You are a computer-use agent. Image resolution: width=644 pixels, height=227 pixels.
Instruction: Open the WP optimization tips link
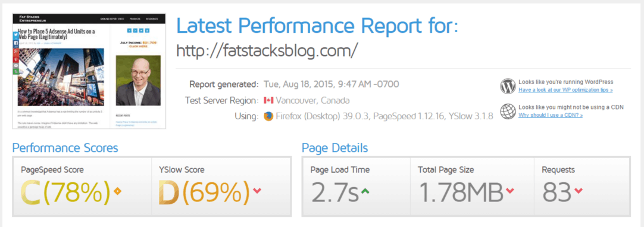565,89
